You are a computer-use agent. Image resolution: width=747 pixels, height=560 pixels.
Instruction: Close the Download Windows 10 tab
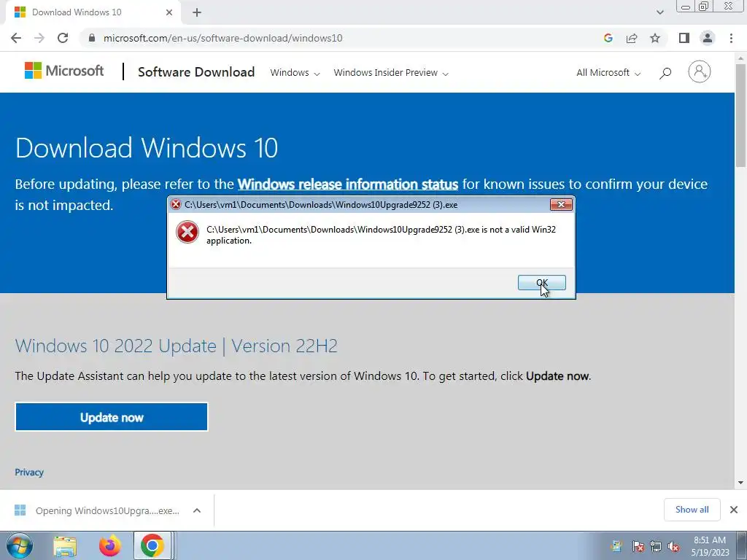[x=169, y=12]
